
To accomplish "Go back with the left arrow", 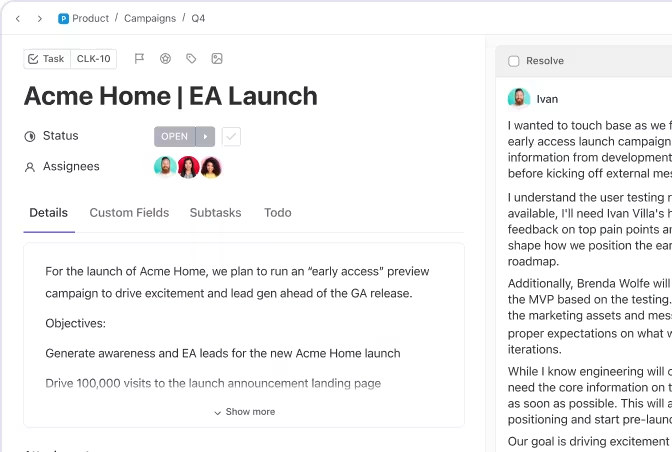I will click(18, 18).
